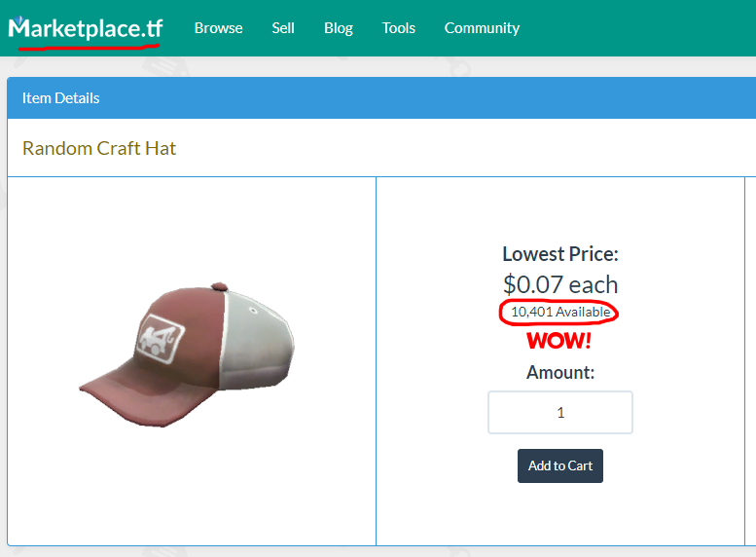756x557 pixels.
Task: Open the Sell page
Action: (283, 28)
